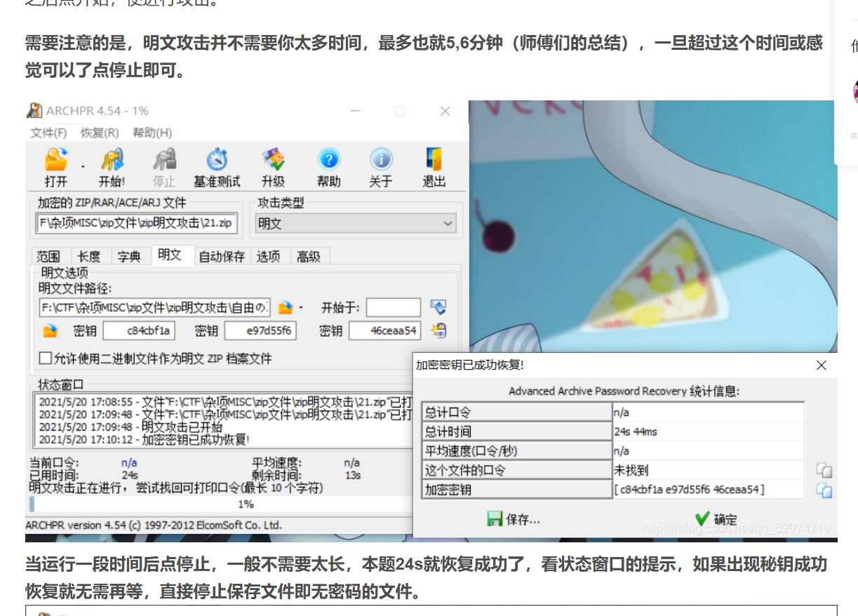Open the 恢复(R) menu
858x616 pixels.
point(99,133)
